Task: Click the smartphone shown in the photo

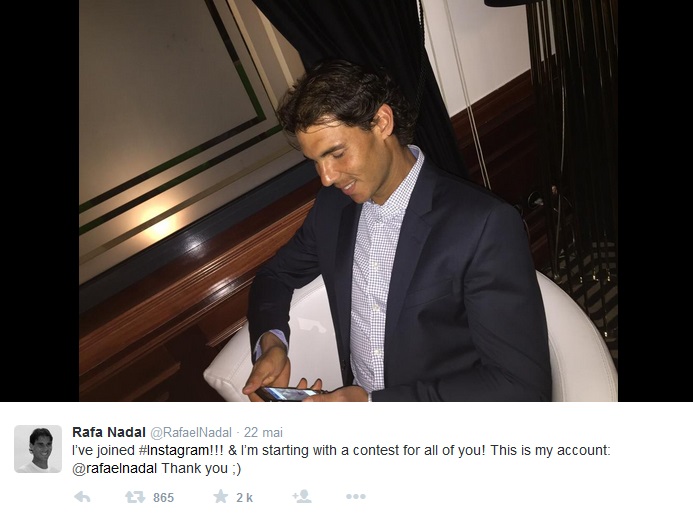Action: (x=289, y=393)
